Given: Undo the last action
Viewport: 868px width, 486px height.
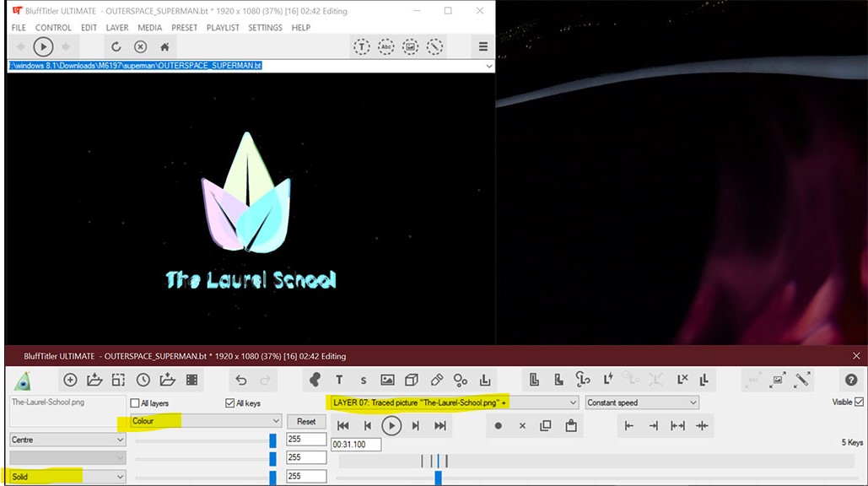Looking at the screenshot, I should [x=240, y=380].
